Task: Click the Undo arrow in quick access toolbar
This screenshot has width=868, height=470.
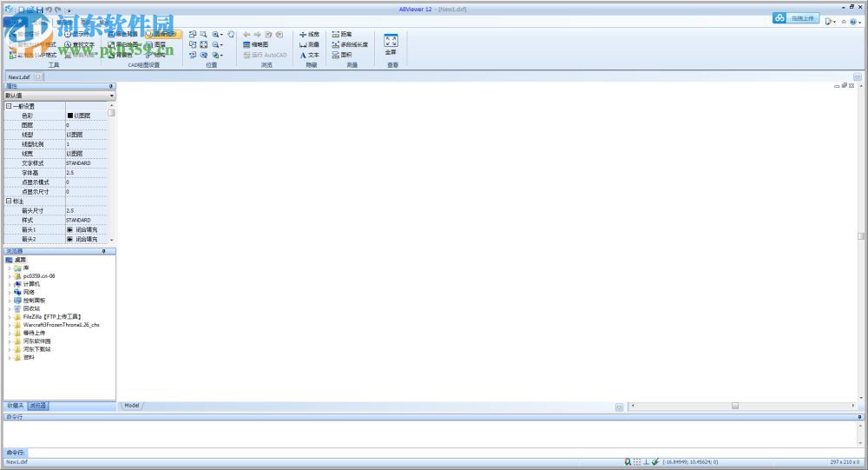Action: (x=49, y=10)
